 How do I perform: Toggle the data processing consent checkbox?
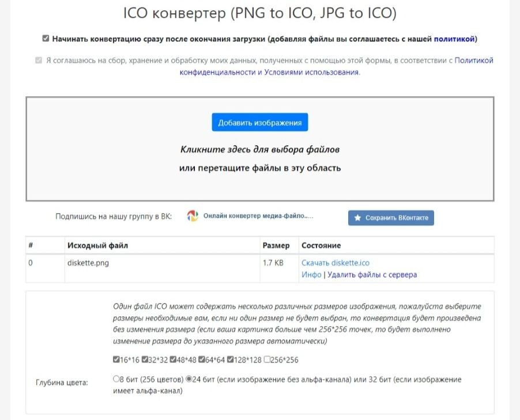39,60
